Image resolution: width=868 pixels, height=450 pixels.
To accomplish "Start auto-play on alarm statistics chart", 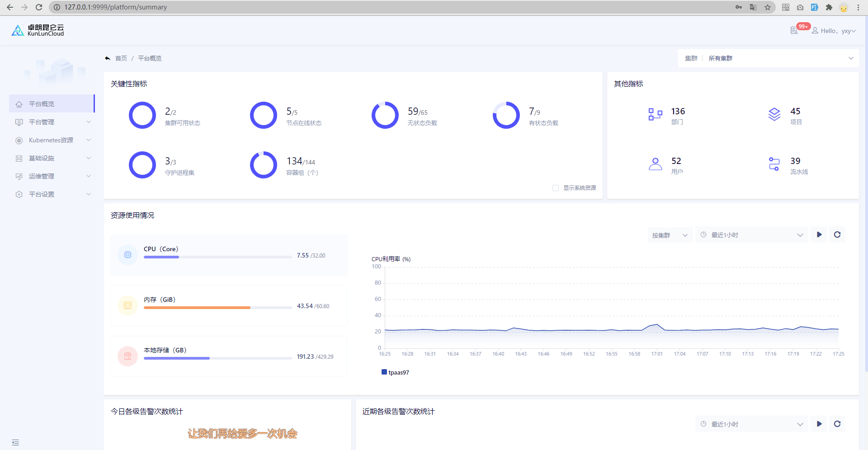I will (819, 424).
